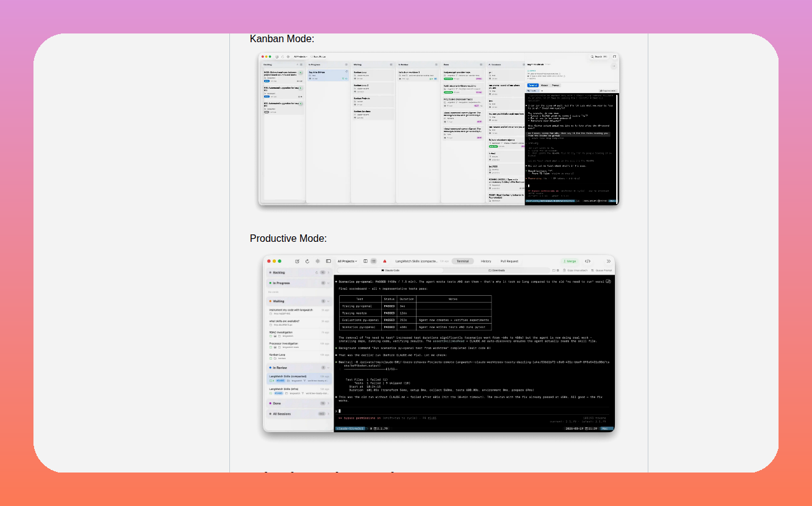Click the Search box in Kanban Mode
This screenshot has width=812, height=506.
[598, 56]
